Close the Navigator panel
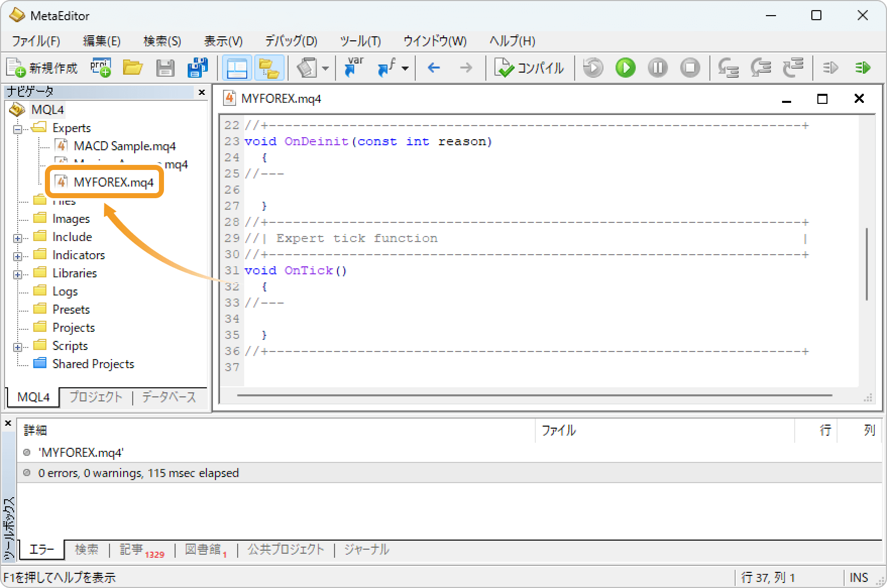This screenshot has width=887, height=588. [x=202, y=92]
